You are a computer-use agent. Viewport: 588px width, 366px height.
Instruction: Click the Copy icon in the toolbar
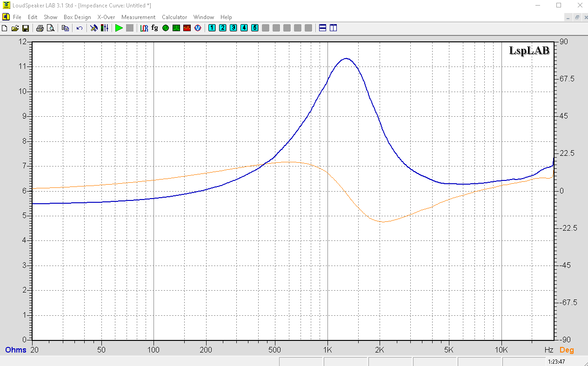[65, 28]
